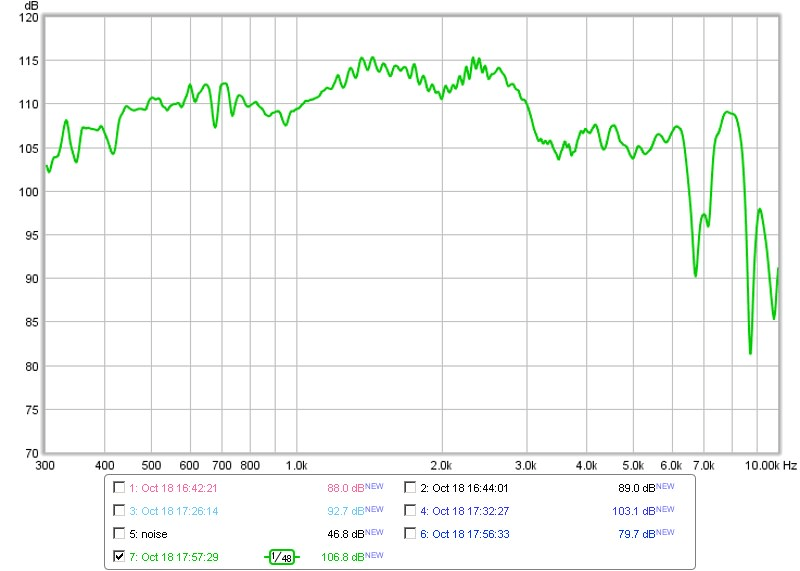Click the 46.8 dB noise value

click(x=345, y=534)
